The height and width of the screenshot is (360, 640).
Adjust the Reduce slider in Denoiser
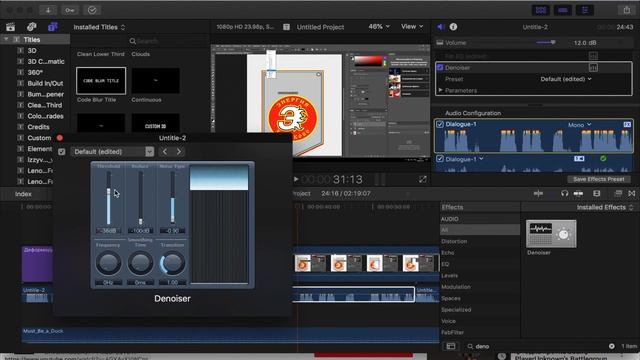click(140, 198)
